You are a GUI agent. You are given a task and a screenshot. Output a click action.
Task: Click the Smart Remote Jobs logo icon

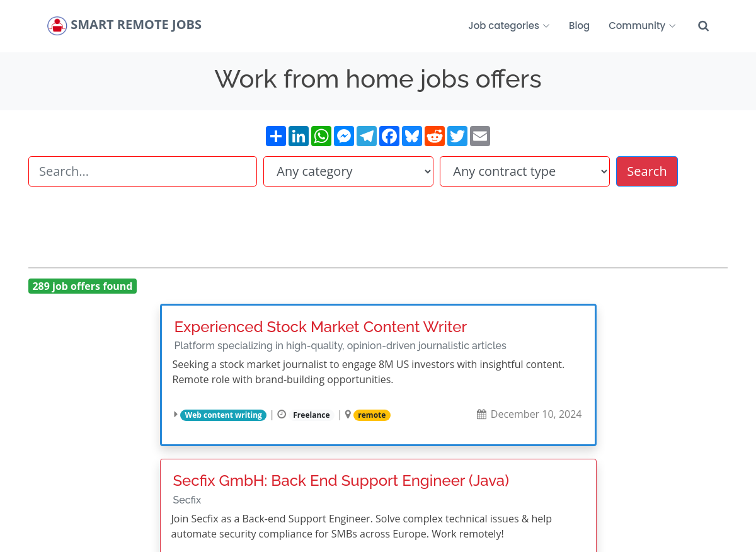tap(57, 26)
